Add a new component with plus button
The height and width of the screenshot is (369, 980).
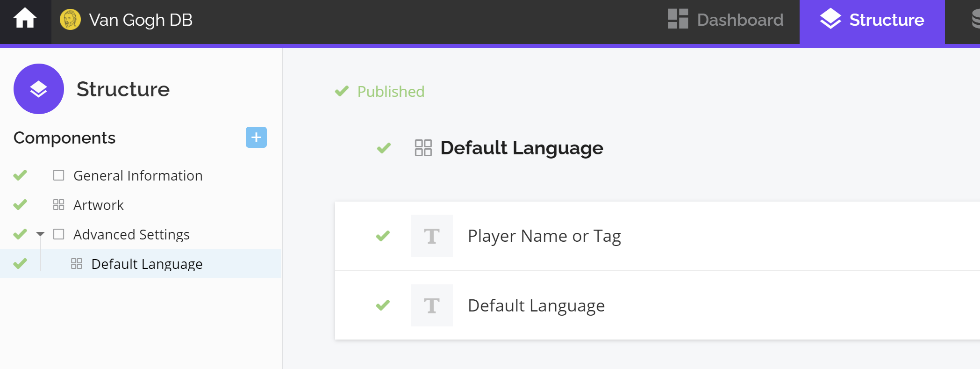coord(256,137)
